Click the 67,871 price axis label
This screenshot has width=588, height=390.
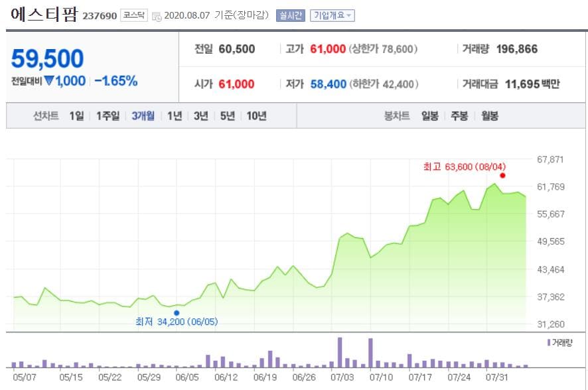(x=550, y=160)
